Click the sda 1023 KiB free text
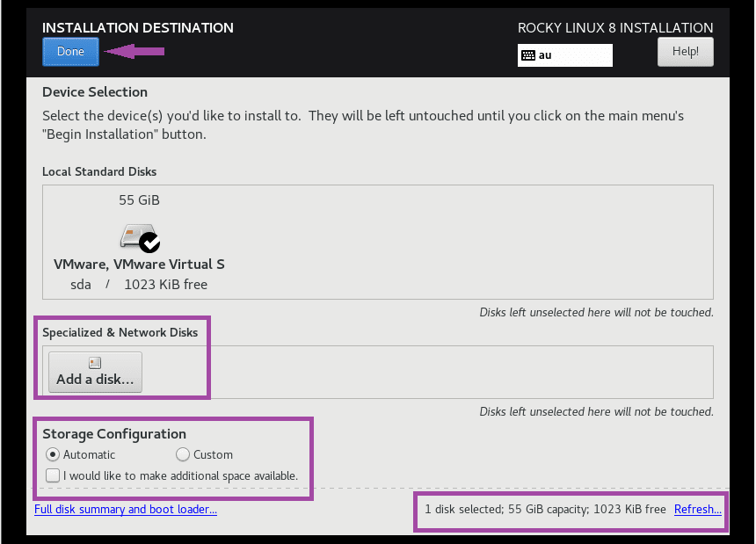The height and width of the screenshot is (544, 756). 139,285
